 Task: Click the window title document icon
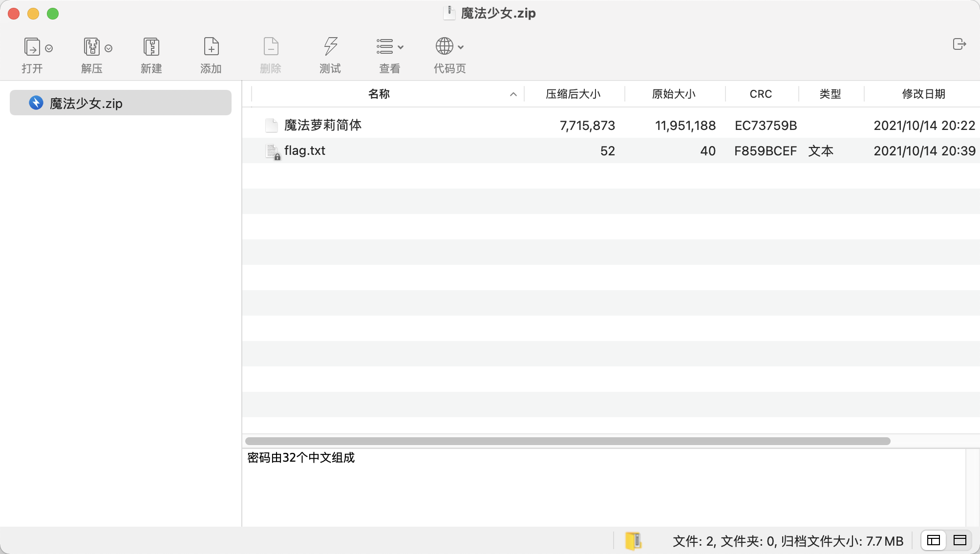tap(449, 13)
